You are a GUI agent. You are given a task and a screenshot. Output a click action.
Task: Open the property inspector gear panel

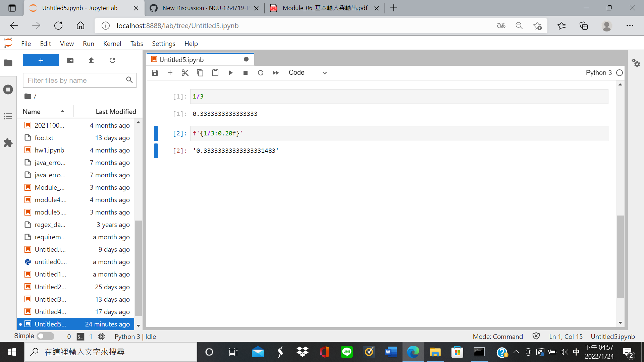pos(636,63)
